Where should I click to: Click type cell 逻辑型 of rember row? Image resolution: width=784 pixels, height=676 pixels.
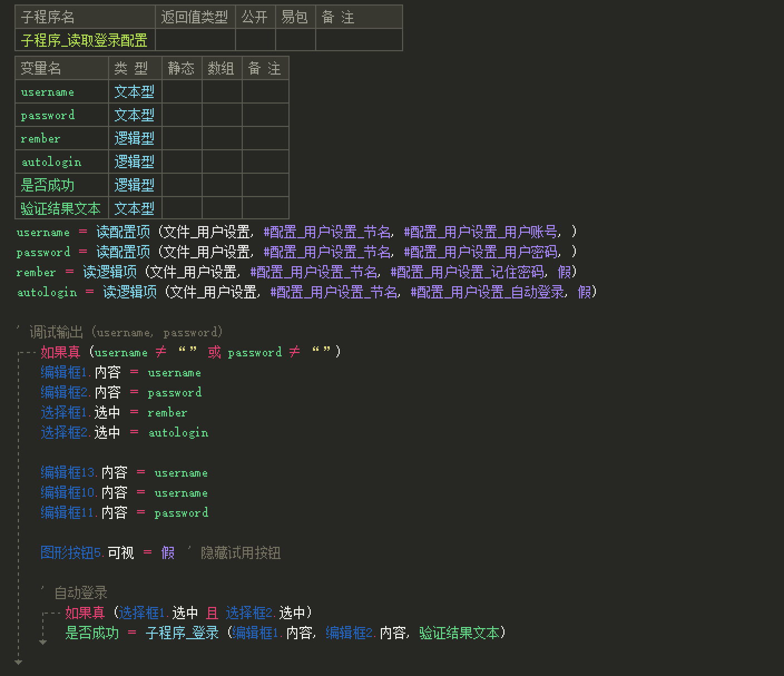click(135, 139)
